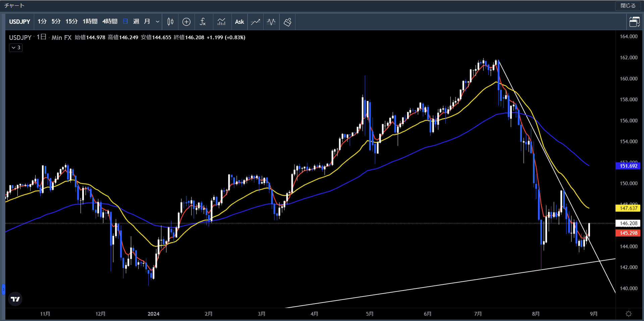Select the 1時間 timeframe
Image resolution: width=644 pixels, height=321 pixels.
pyautogui.click(x=90, y=22)
